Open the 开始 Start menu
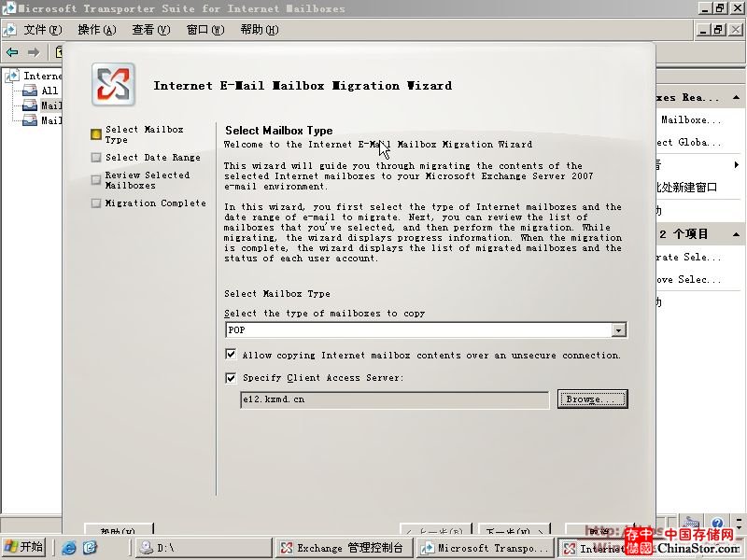 click(x=24, y=548)
